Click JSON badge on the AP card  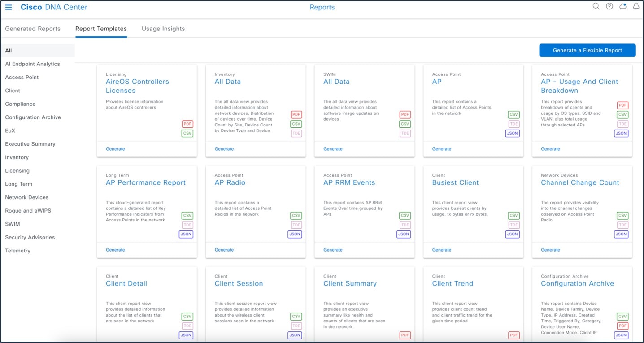(513, 133)
